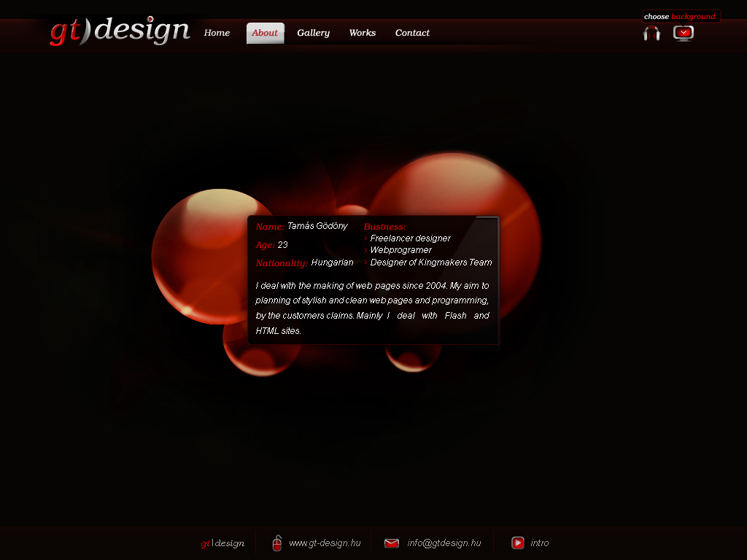Play the intro via the footer text

click(540, 542)
